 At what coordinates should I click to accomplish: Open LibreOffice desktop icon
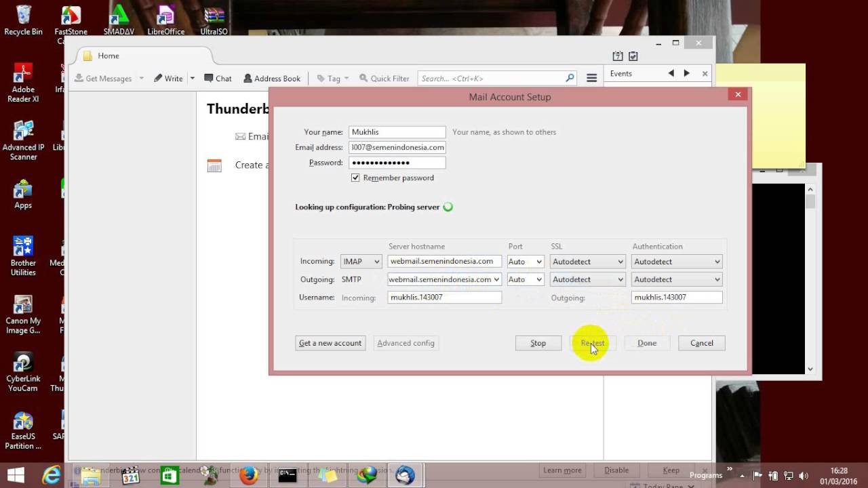click(166, 20)
